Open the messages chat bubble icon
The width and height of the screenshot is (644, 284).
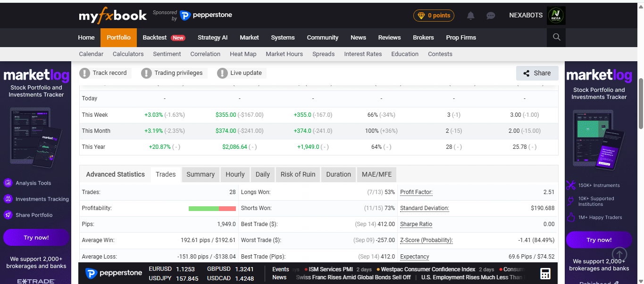[x=491, y=16]
